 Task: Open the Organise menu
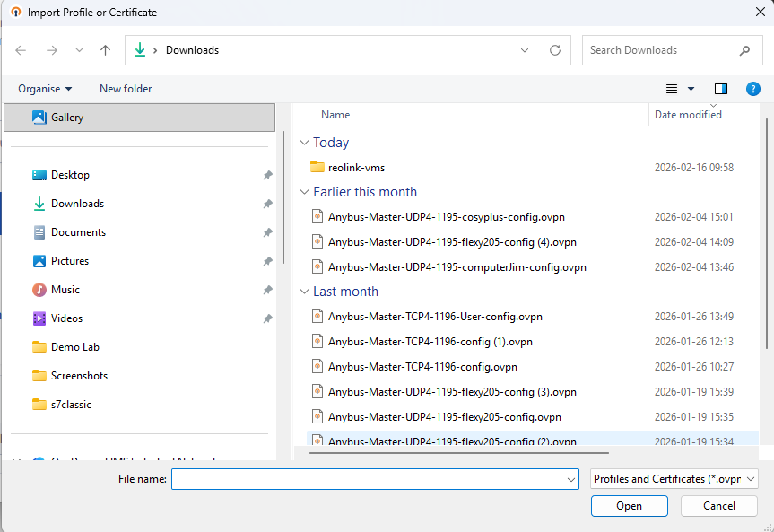point(45,89)
